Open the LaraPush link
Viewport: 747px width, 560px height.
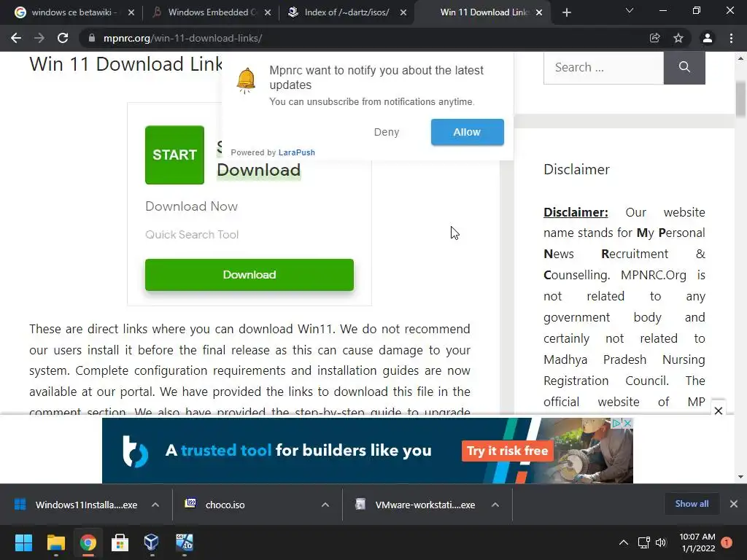(296, 152)
